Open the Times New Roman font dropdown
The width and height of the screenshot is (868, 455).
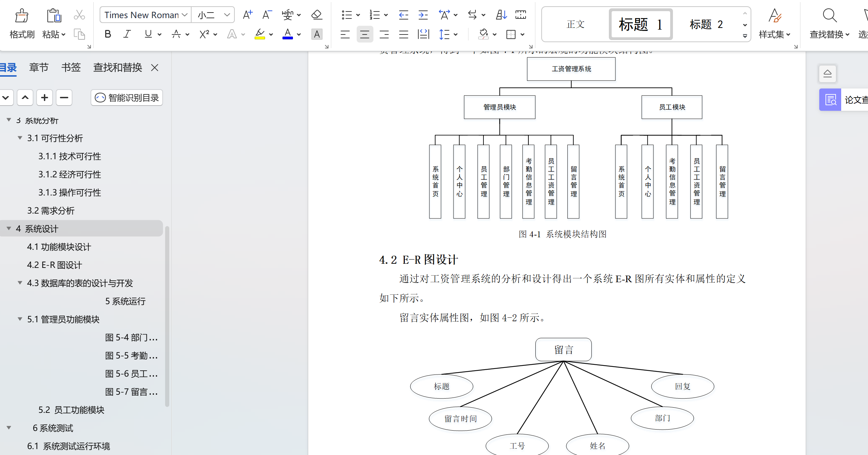point(185,15)
